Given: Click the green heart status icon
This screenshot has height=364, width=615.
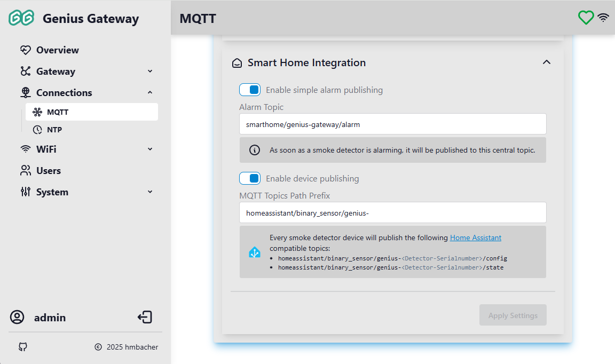Looking at the screenshot, I should coord(586,18).
